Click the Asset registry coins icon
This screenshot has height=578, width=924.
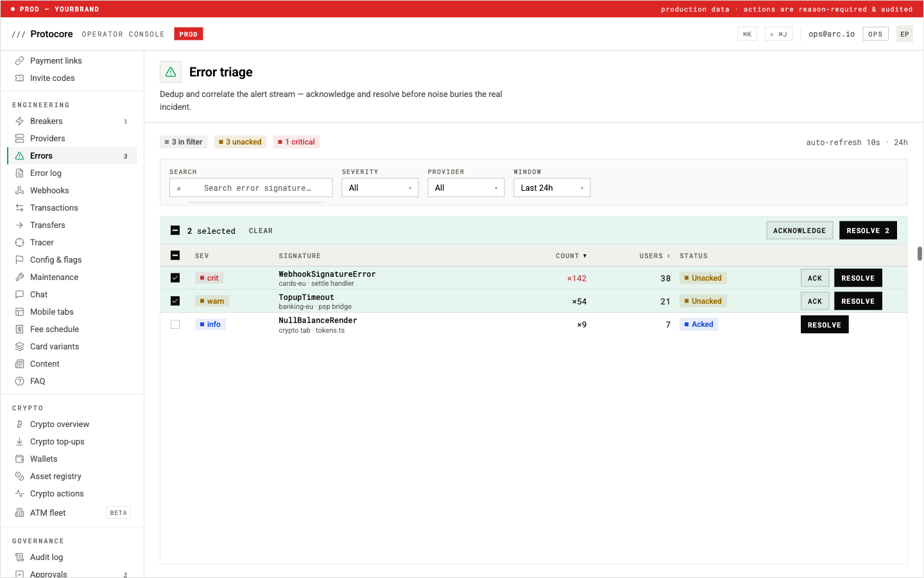point(20,477)
